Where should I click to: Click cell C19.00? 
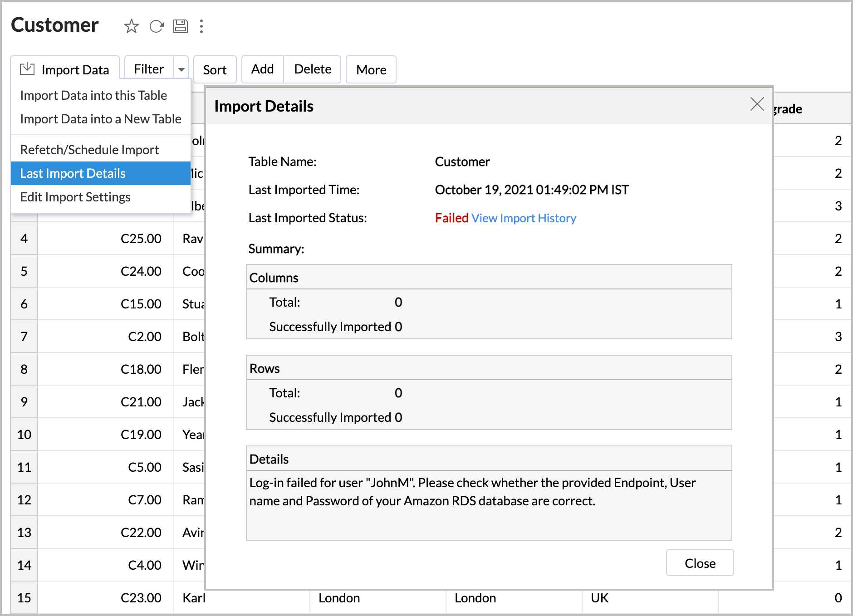coord(106,435)
